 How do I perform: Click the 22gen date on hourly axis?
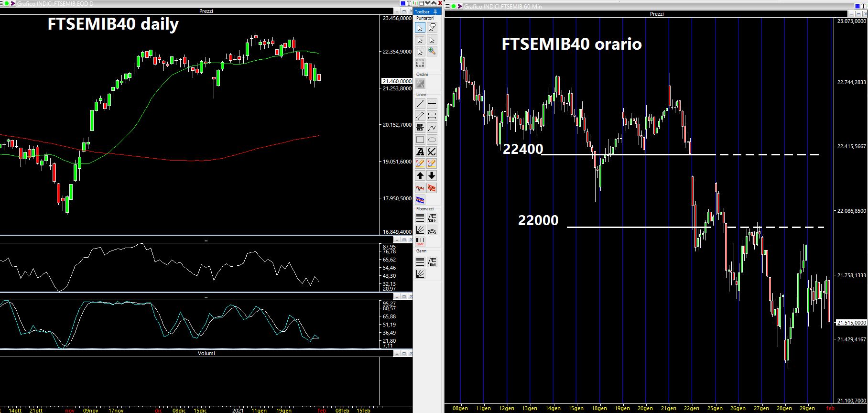coord(692,409)
